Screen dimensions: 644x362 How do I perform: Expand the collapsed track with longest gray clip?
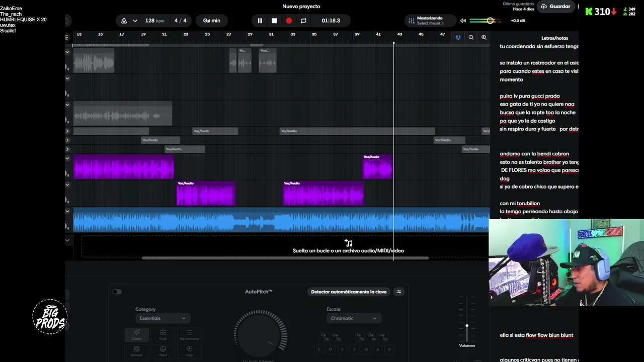67,131
